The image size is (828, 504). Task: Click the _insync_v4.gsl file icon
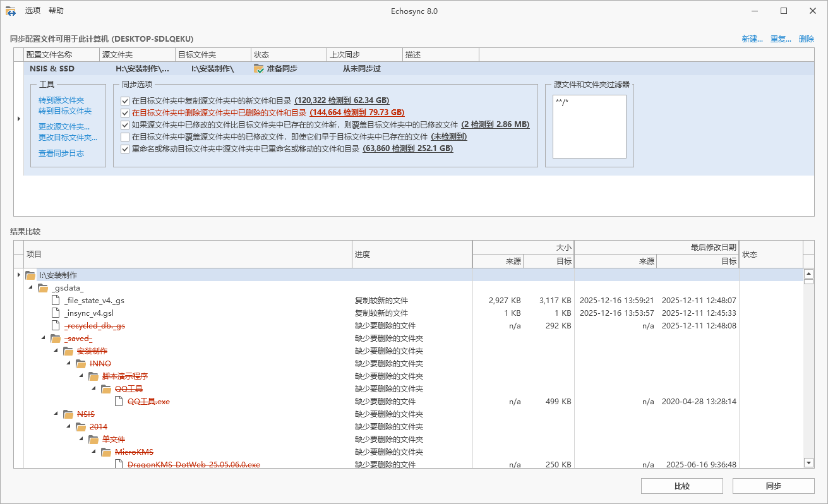(x=54, y=313)
